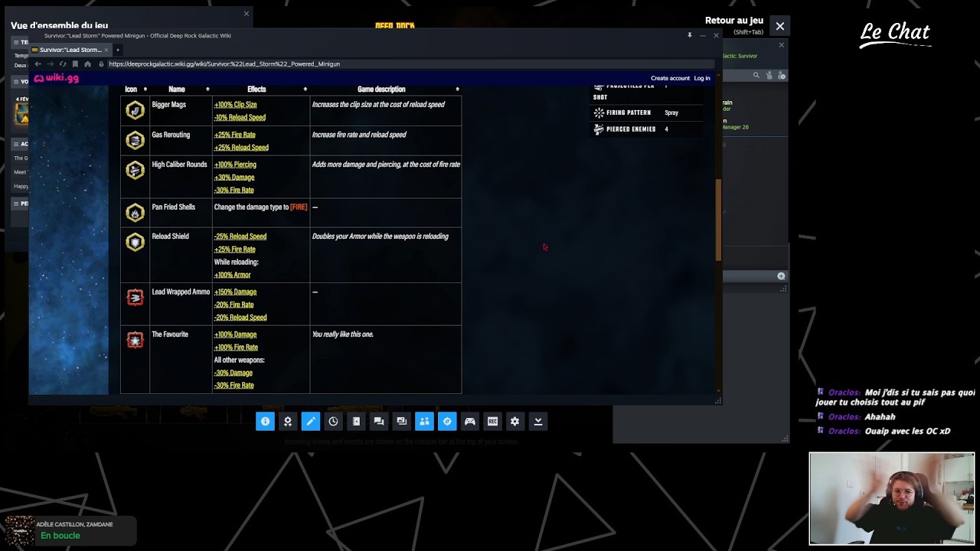
Task: Go back in the overlay browser
Action: click(38, 64)
